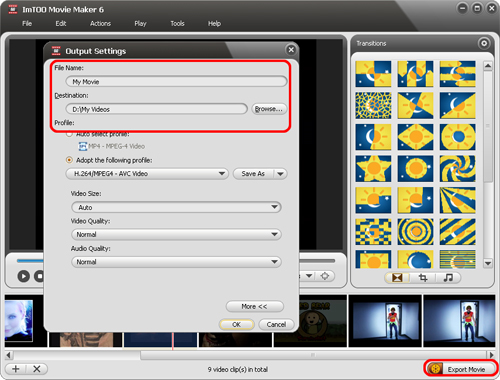Select the concentric circles transition thumbnail
Image resolution: width=500 pixels, height=380 pixels.
point(415,232)
